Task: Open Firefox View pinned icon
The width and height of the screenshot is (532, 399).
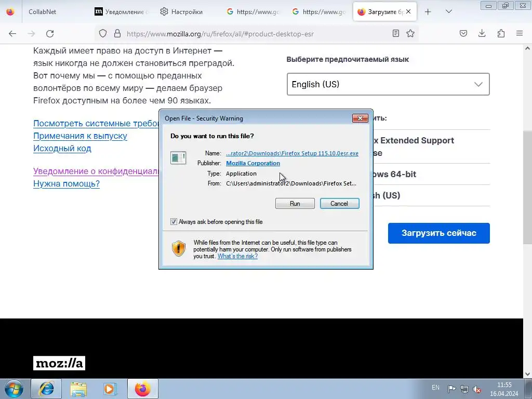Action: (10, 12)
